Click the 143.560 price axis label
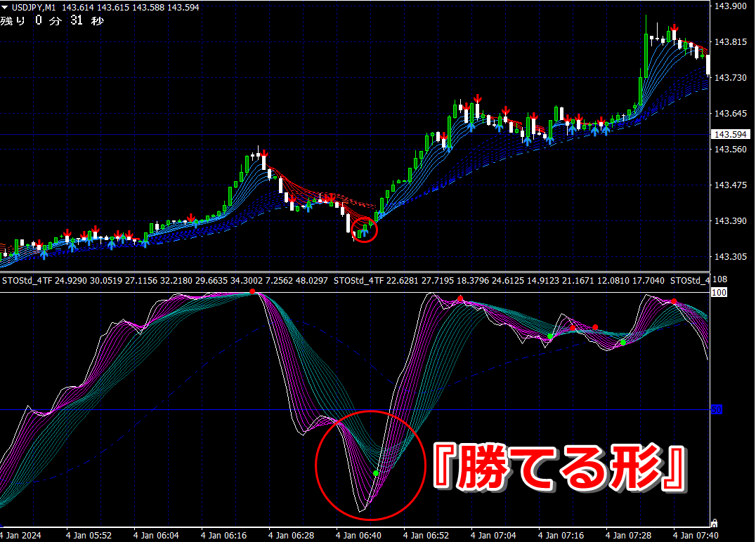 (731, 150)
